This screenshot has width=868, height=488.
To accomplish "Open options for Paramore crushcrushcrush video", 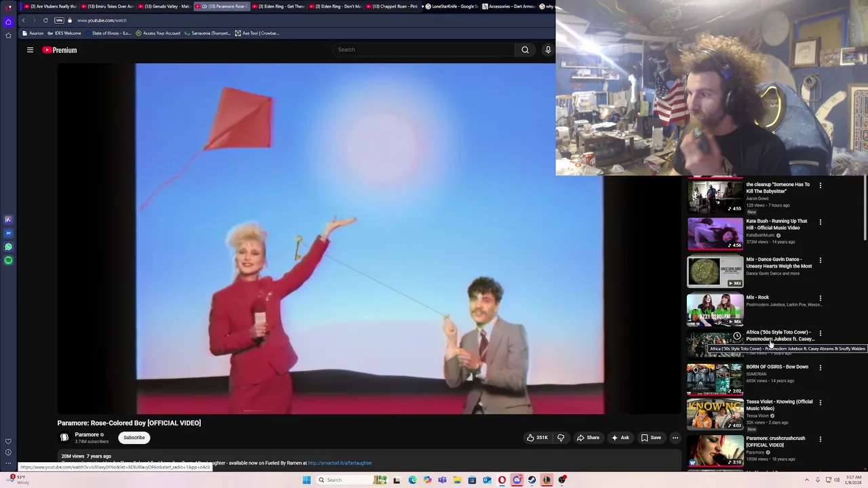I will coord(821,439).
